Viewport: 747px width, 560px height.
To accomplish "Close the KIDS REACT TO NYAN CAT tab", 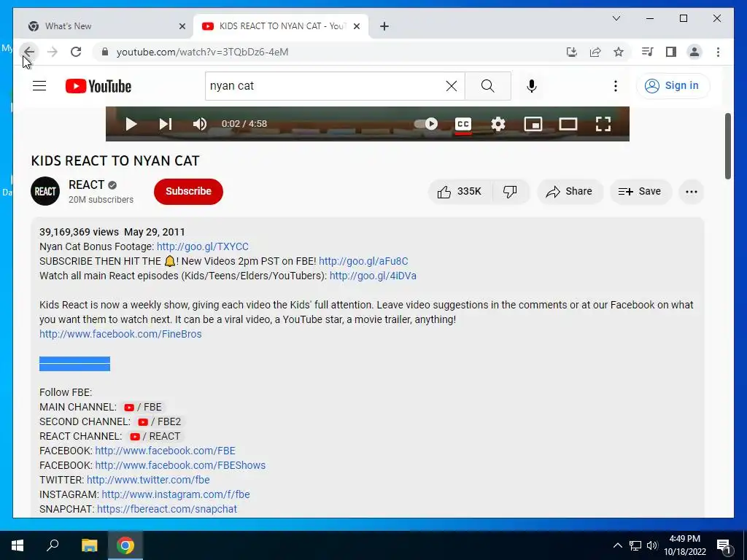I will 356,27.
